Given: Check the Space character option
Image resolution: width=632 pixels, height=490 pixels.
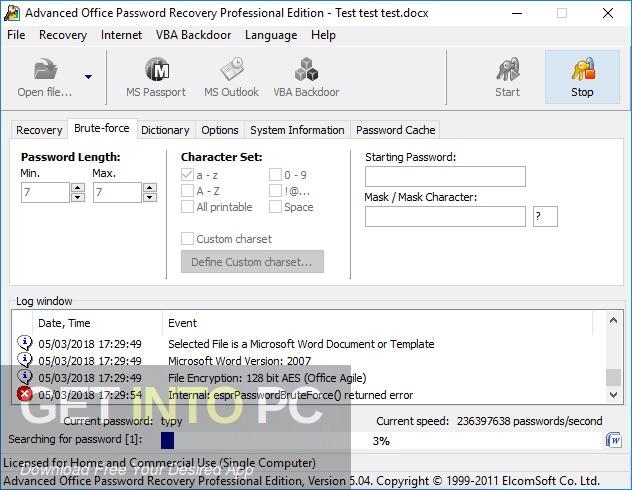Looking at the screenshot, I should (x=275, y=207).
